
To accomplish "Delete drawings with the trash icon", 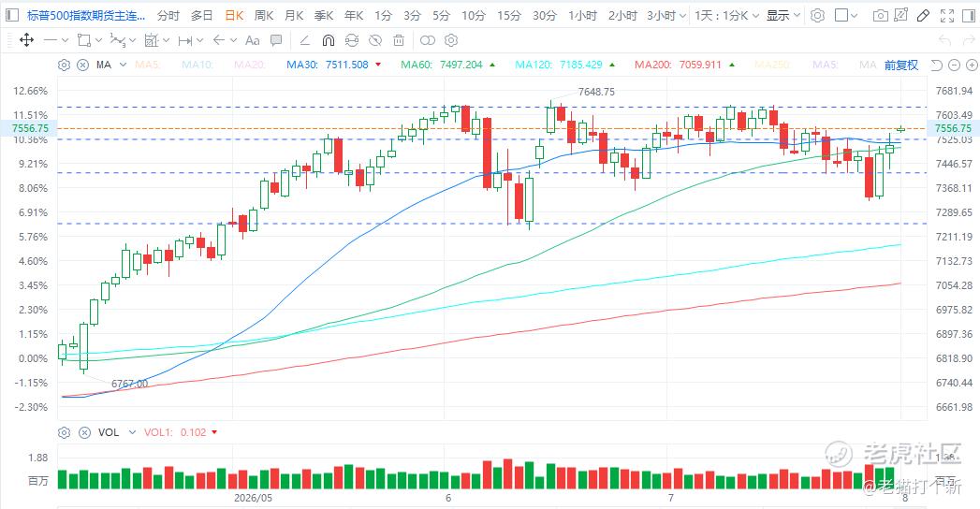I will pyautogui.click(x=399, y=40).
